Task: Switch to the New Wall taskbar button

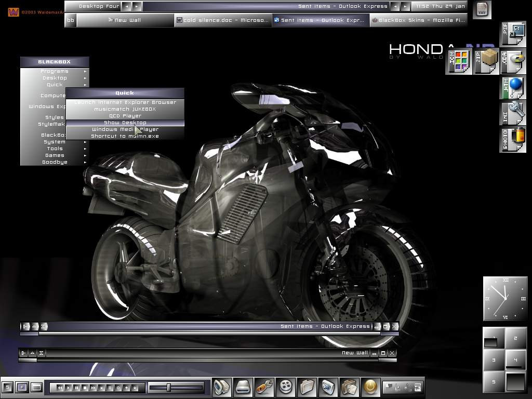Action: 125,20
